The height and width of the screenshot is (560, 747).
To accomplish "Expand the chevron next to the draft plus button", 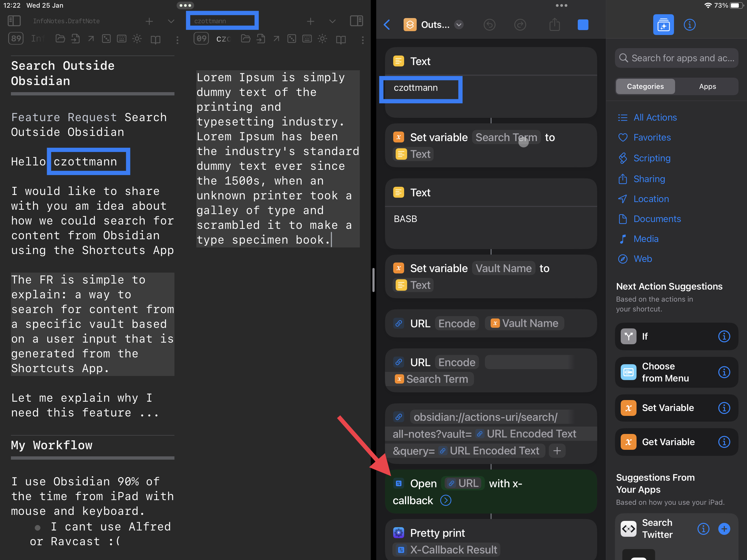I will 171,21.
